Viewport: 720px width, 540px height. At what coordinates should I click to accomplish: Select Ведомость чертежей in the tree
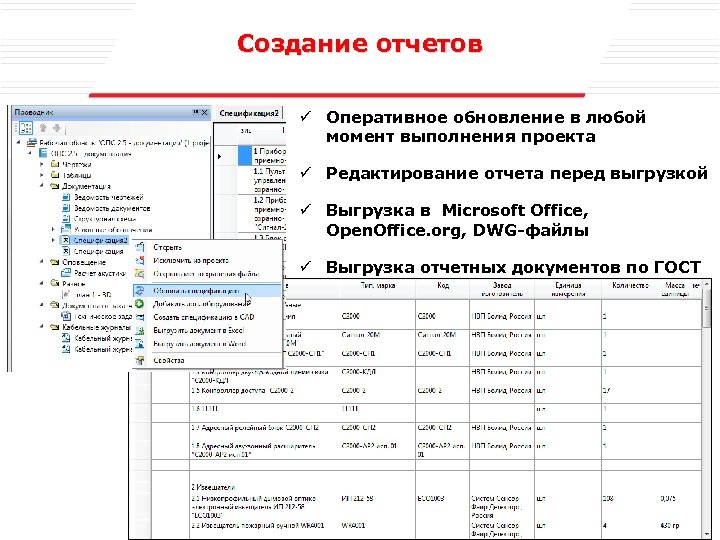tap(109, 197)
